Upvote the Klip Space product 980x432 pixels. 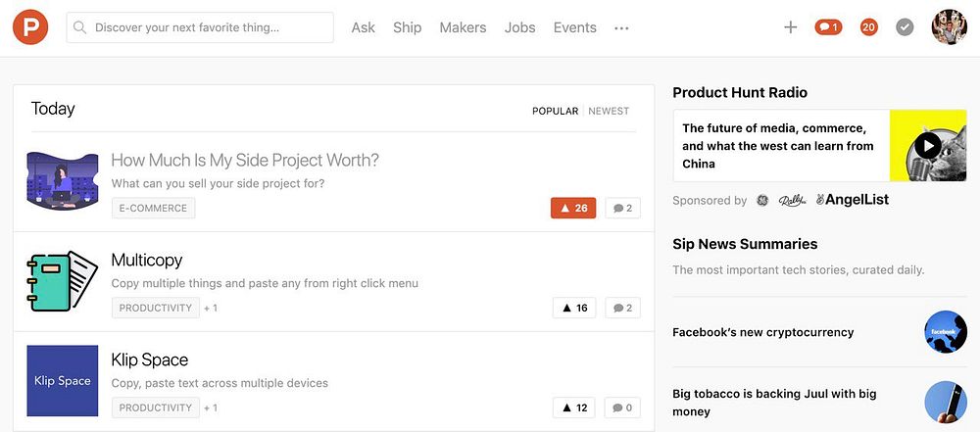click(574, 408)
